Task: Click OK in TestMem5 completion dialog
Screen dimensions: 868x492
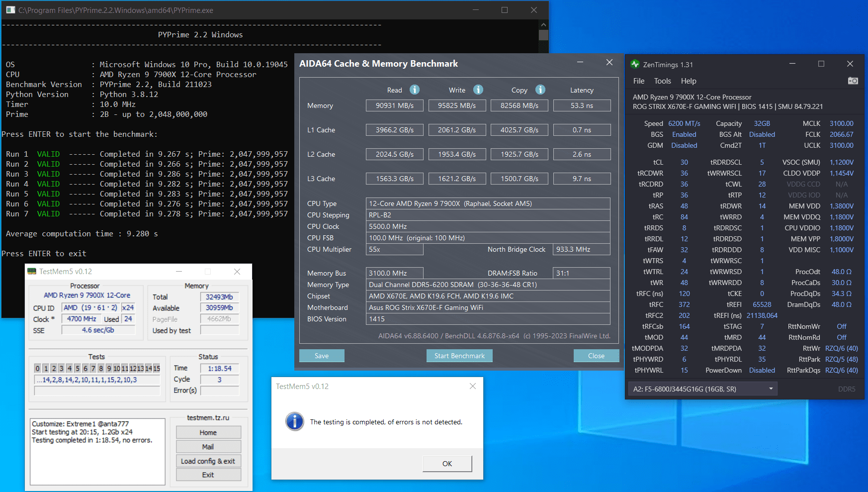Action: pos(447,464)
